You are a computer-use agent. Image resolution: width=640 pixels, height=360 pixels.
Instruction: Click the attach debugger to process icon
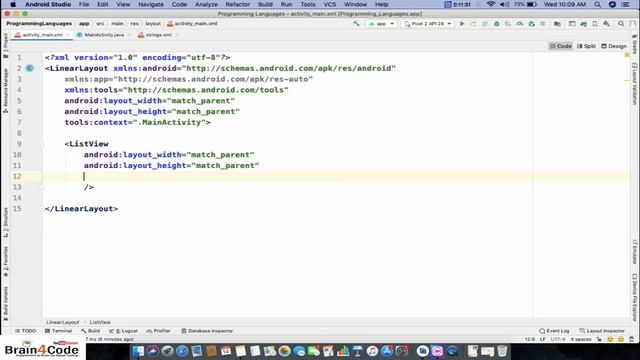coord(531,24)
